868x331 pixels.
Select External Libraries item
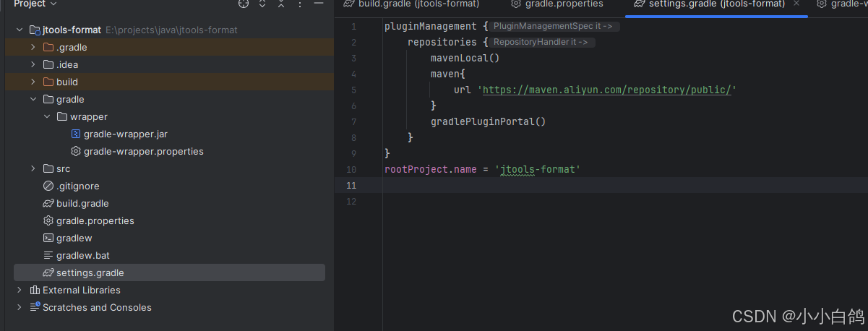(x=82, y=291)
